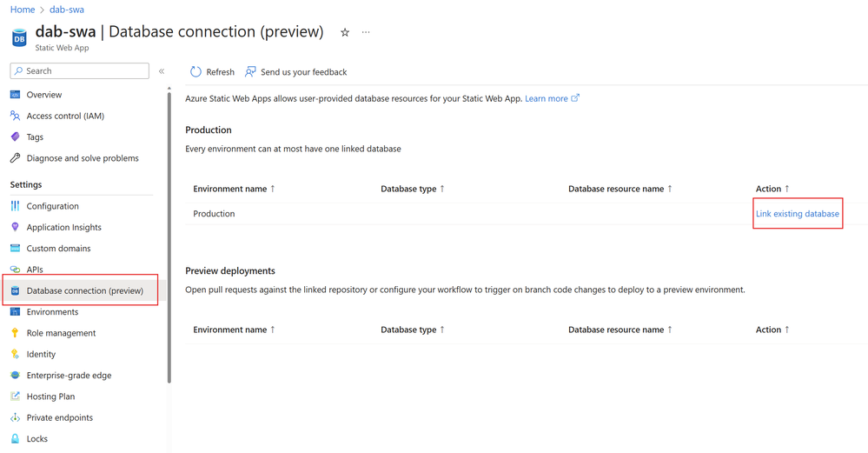
Task: Click the Configuration icon
Action: click(15, 206)
